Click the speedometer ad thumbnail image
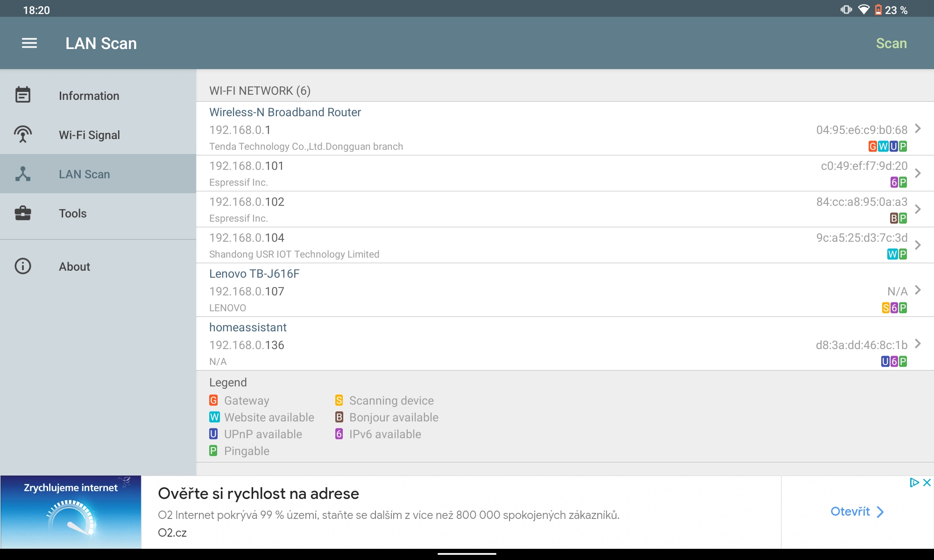 (x=71, y=512)
